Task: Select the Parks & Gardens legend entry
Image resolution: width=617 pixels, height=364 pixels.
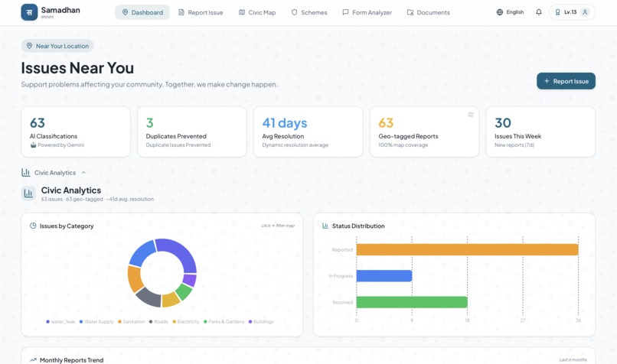Action: pos(224,321)
